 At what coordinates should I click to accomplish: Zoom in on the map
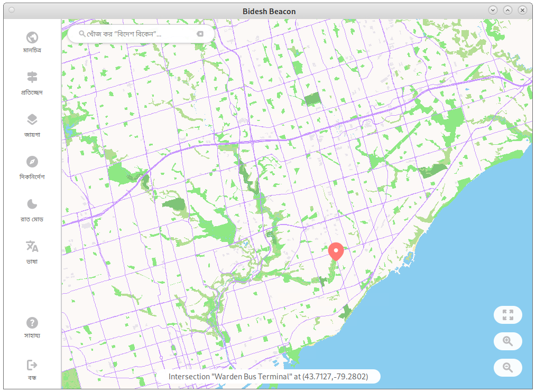coord(508,341)
